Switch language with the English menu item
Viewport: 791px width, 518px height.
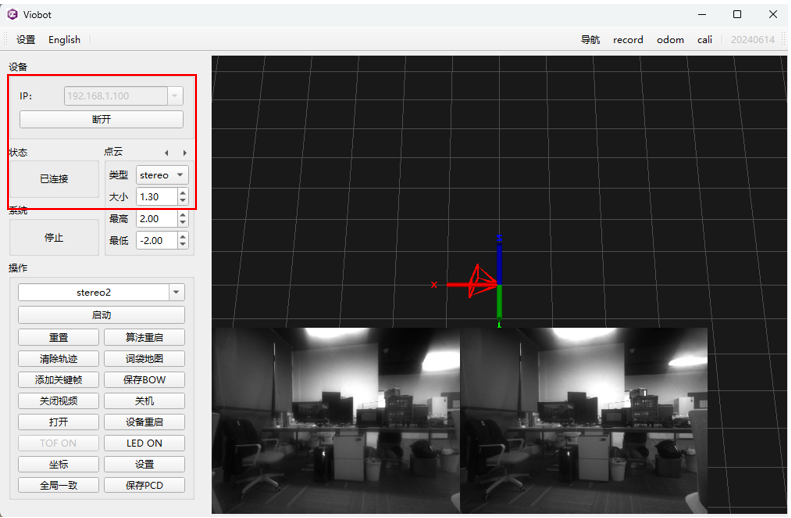coord(64,40)
